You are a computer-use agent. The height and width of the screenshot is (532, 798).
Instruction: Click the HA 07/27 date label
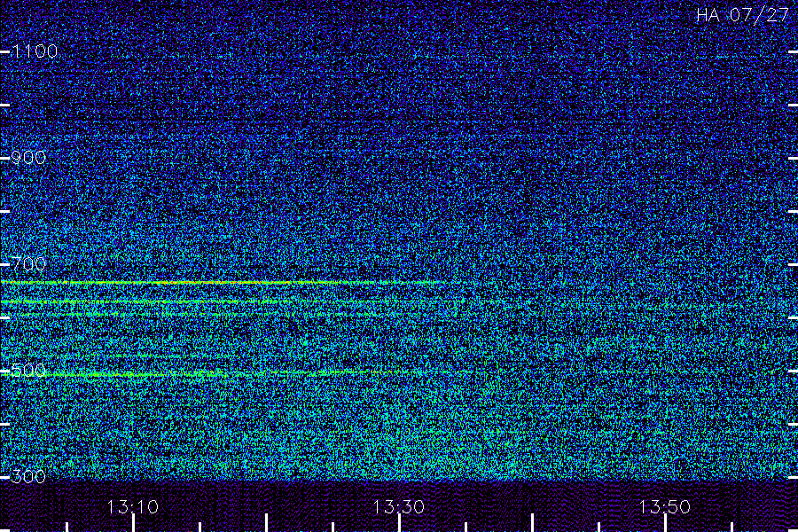point(742,15)
